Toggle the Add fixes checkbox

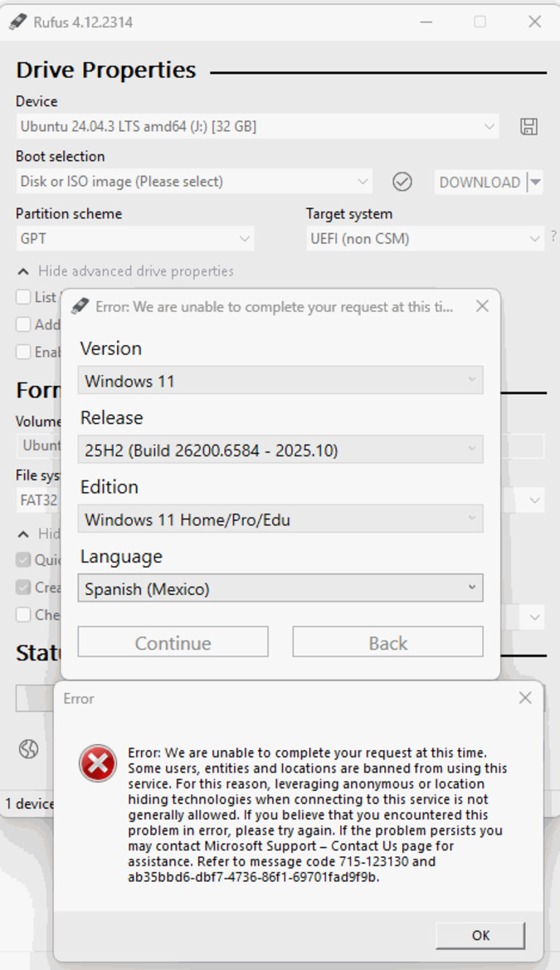tap(23, 324)
